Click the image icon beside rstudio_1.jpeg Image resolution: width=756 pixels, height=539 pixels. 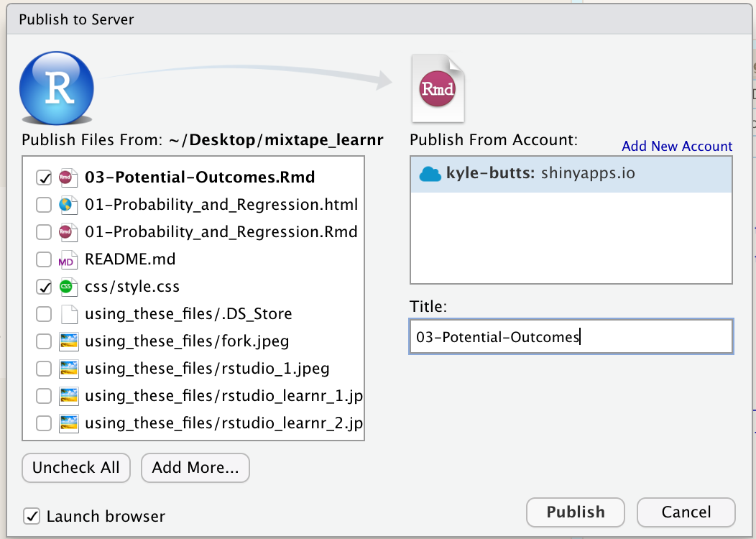[69, 369]
